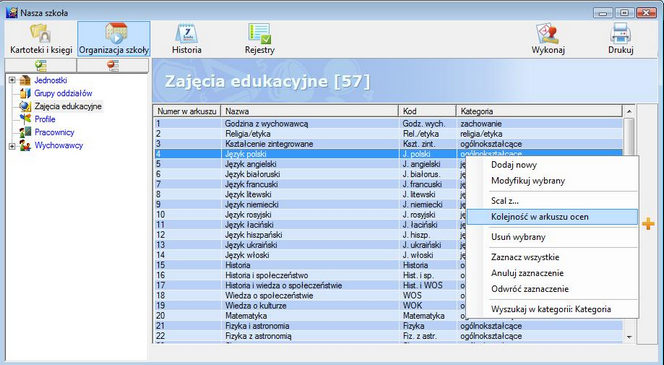Click scrollbar up arrow in table
The width and height of the screenshot is (664, 365).
[629, 111]
